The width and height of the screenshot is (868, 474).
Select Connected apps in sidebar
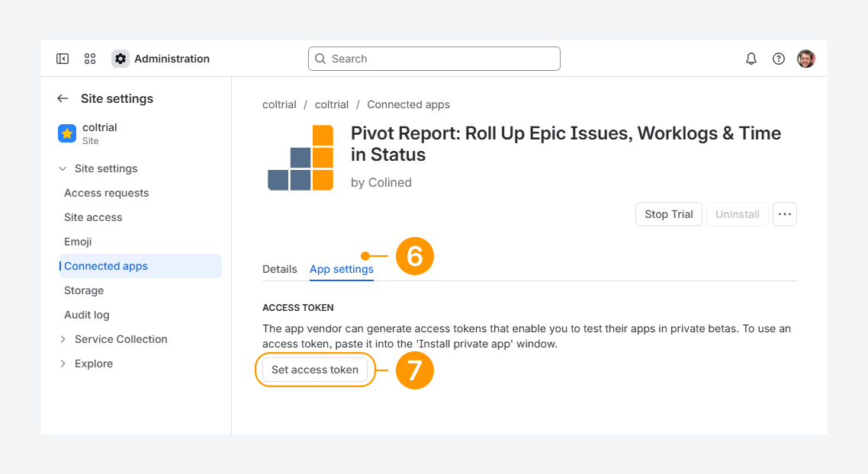point(140,266)
